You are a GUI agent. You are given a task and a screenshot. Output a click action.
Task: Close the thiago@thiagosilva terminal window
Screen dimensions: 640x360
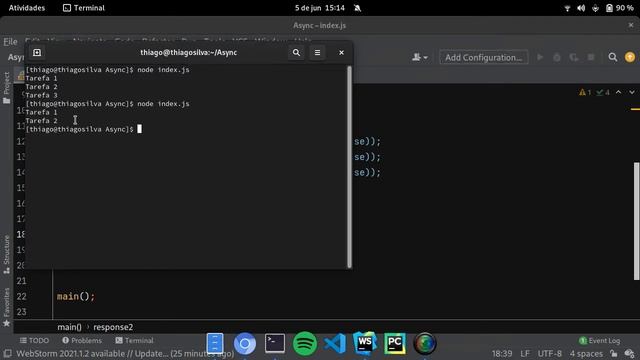click(x=341, y=53)
